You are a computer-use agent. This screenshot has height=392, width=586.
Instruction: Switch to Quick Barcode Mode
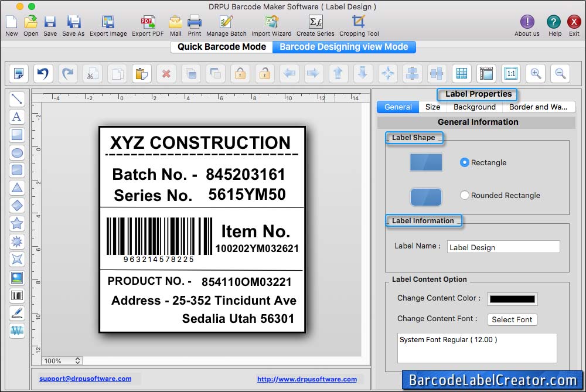click(x=222, y=47)
